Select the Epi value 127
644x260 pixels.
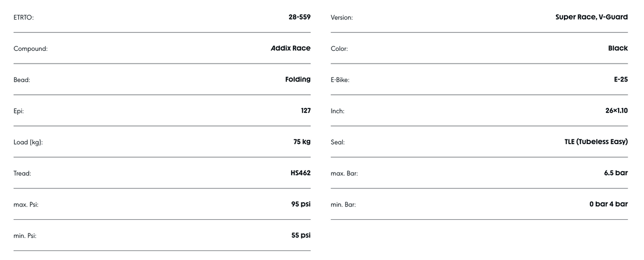pyautogui.click(x=305, y=111)
